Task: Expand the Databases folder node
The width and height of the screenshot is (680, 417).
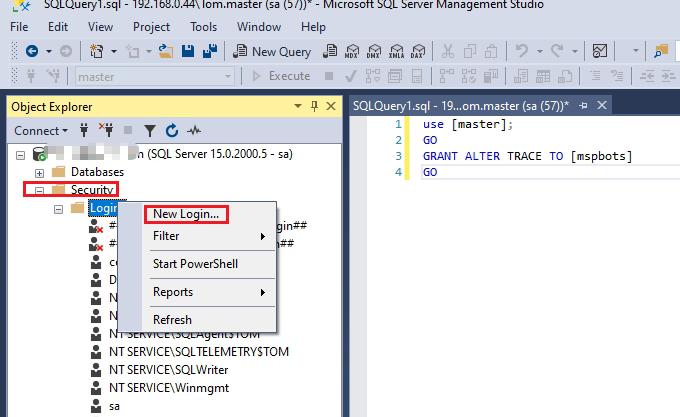Action: pos(40,172)
